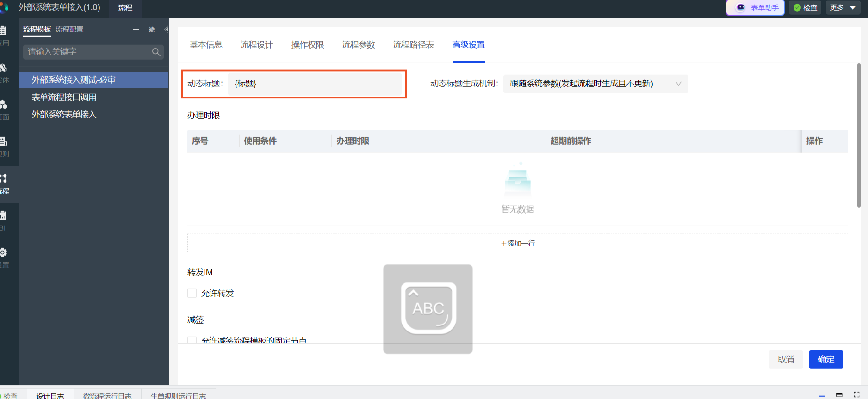The width and height of the screenshot is (868, 399).
Task: Open the 更多 dropdown menu
Action: (842, 7)
